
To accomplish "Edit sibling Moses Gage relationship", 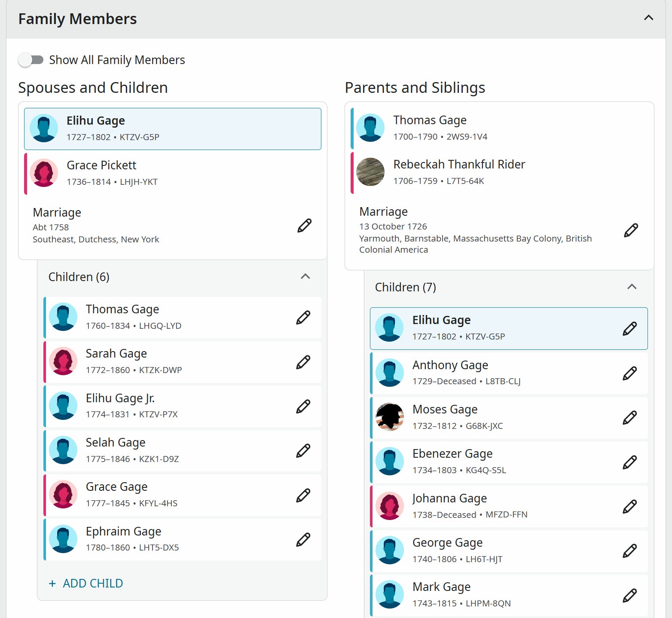I will coord(630,417).
